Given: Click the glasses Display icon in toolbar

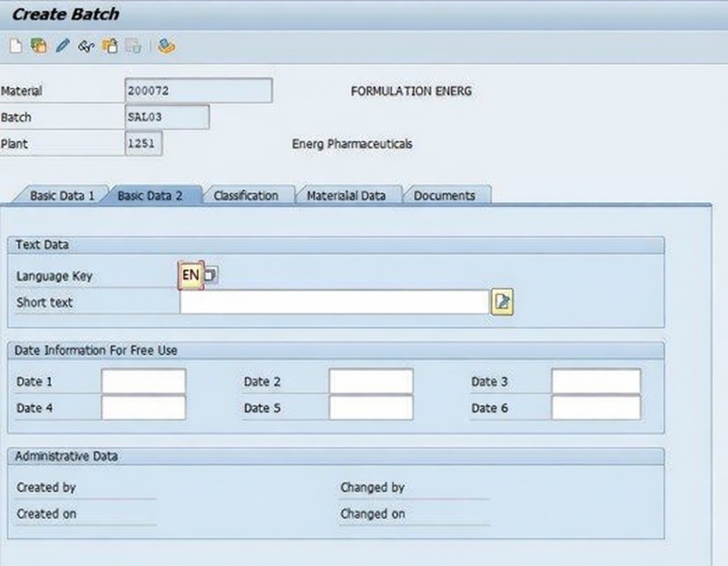Looking at the screenshot, I should click(86, 46).
